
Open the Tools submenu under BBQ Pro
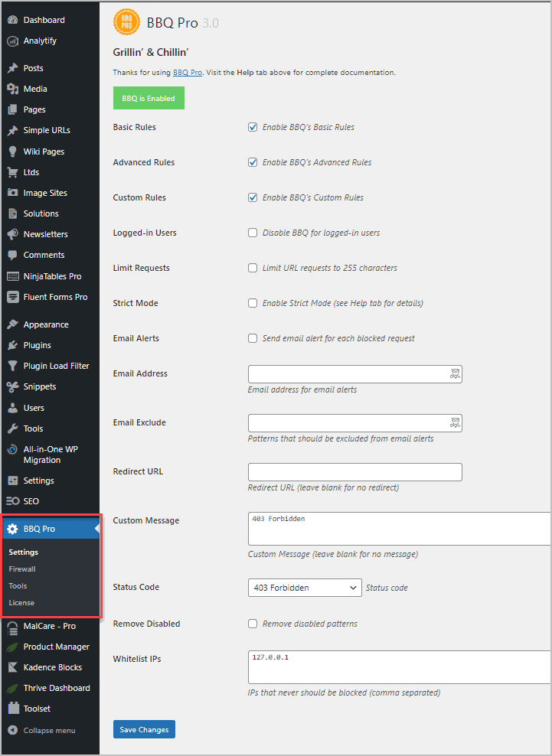(x=18, y=586)
